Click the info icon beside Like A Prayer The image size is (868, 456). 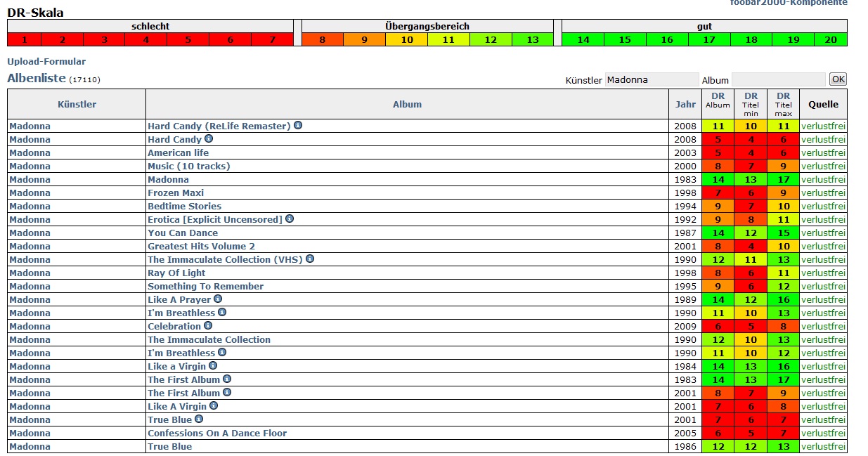click(x=218, y=299)
